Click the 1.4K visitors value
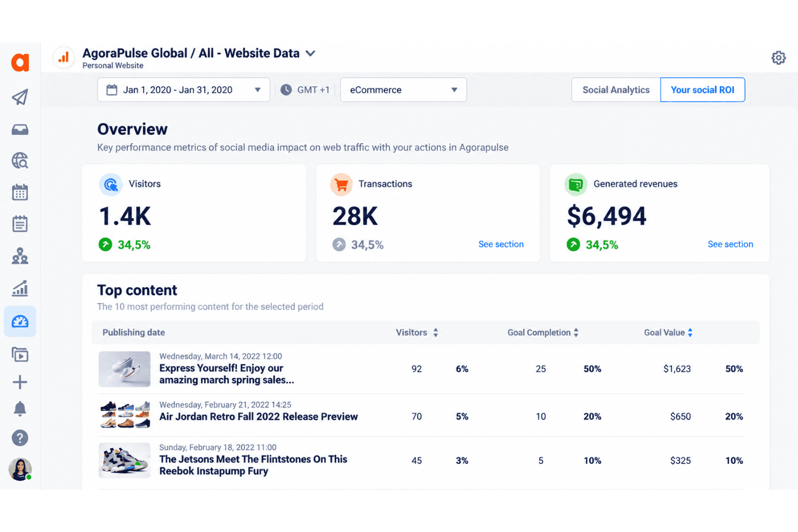The width and height of the screenshot is (798, 532). pyautogui.click(x=125, y=217)
